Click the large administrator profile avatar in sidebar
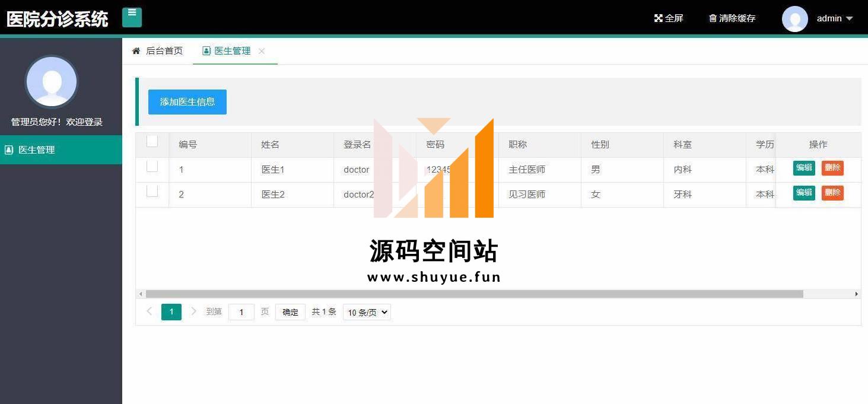This screenshot has width=868, height=404. pos(52,82)
